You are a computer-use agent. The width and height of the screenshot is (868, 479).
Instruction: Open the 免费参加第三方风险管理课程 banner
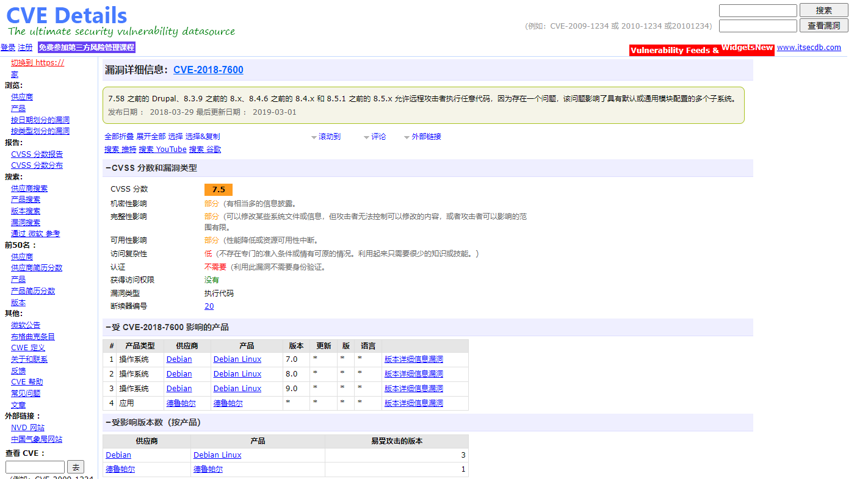(x=86, y=48)
